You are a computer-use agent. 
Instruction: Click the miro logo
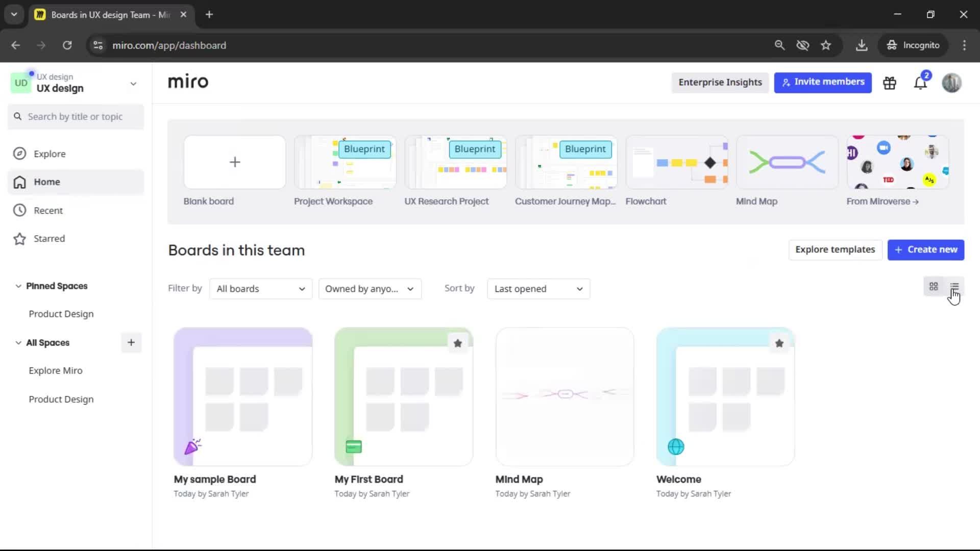pos(188,82)
